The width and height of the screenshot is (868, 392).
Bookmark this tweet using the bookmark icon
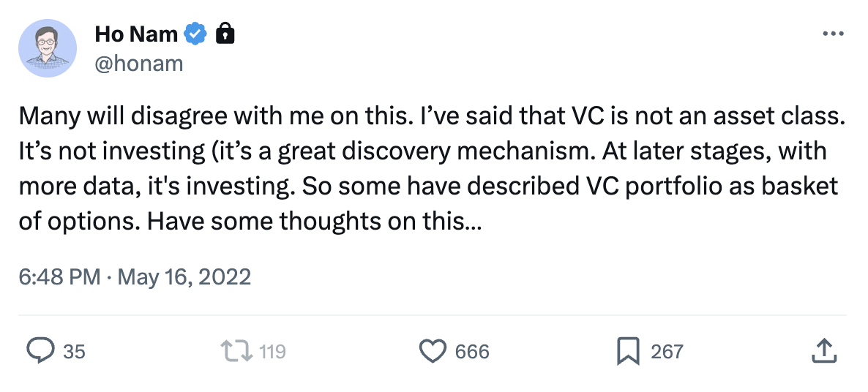pos(628,352)
